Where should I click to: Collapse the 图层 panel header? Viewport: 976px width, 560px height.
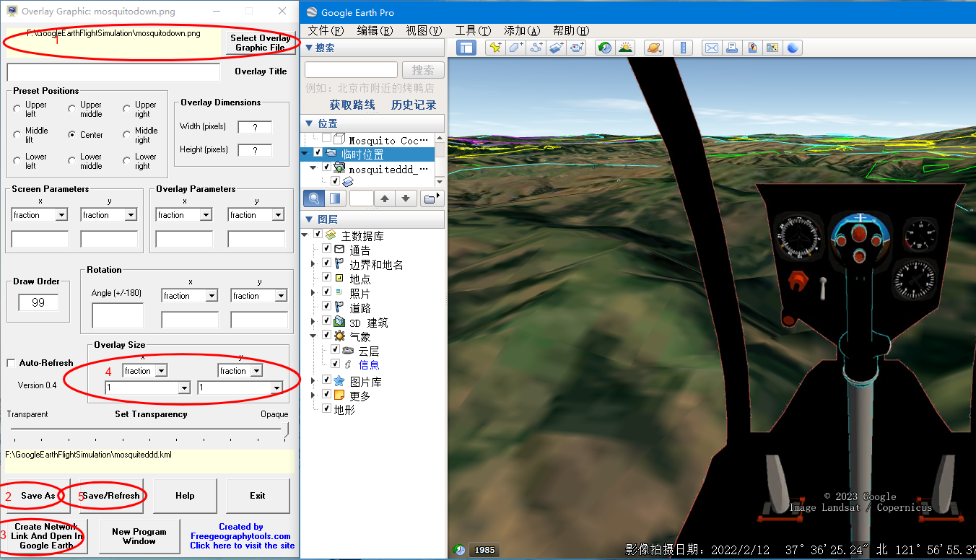click(x=374, y=219)
